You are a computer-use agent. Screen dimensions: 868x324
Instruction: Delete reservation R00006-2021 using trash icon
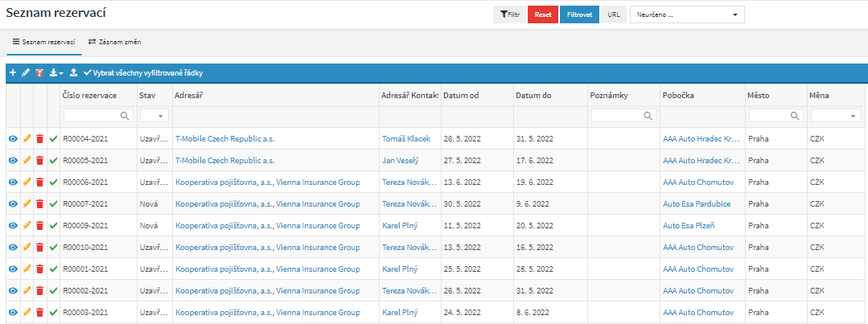pyautogui.click(x=40, y=182)
